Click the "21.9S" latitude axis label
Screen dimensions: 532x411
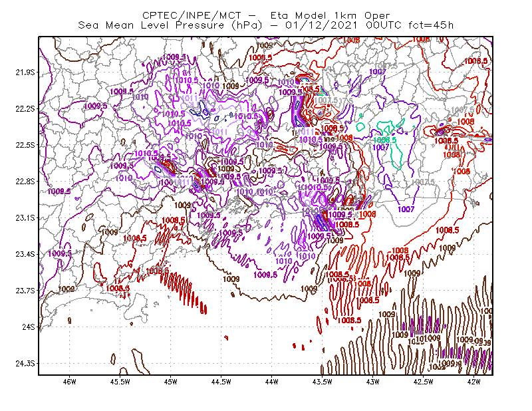25,72
